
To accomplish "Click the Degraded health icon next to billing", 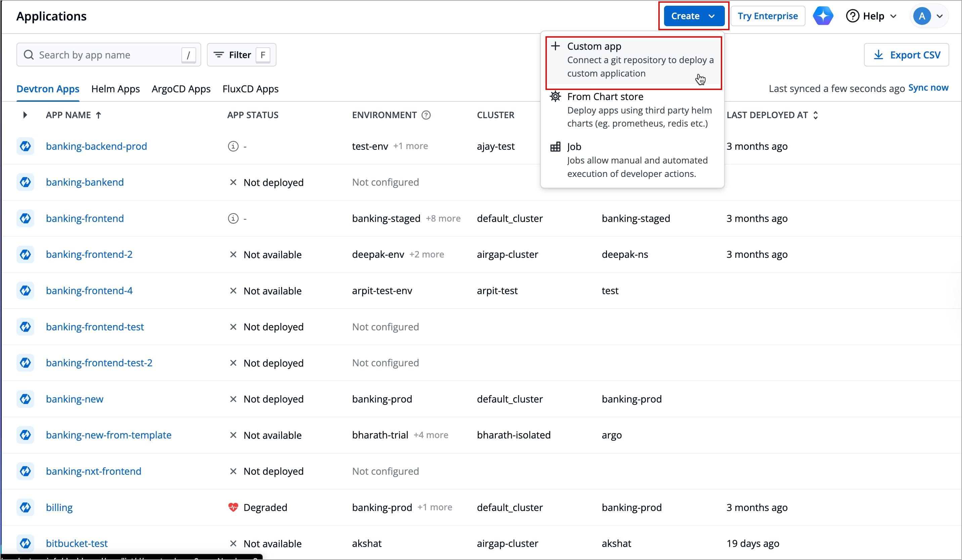I will [x=233, y=507].
